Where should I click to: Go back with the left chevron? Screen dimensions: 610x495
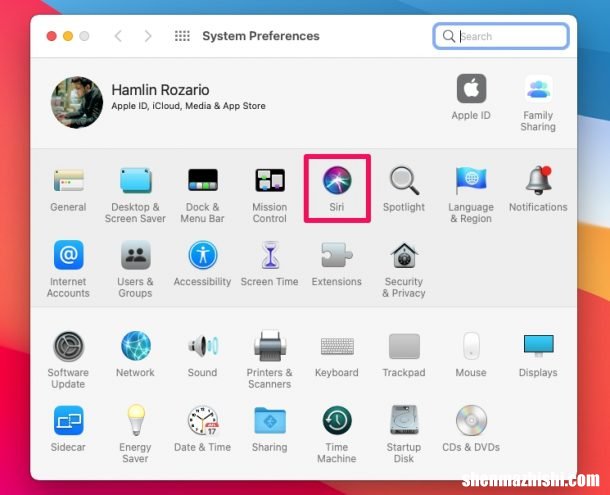119,36
